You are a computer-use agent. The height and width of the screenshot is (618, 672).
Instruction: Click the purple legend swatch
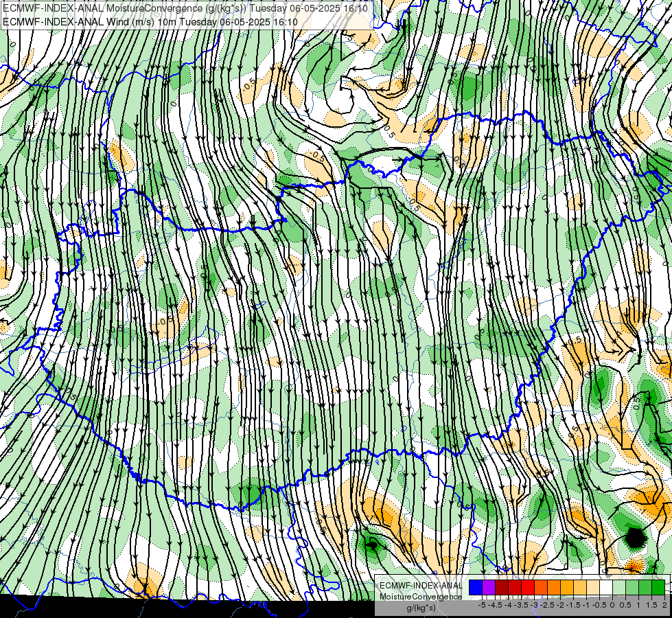point(489,588)
